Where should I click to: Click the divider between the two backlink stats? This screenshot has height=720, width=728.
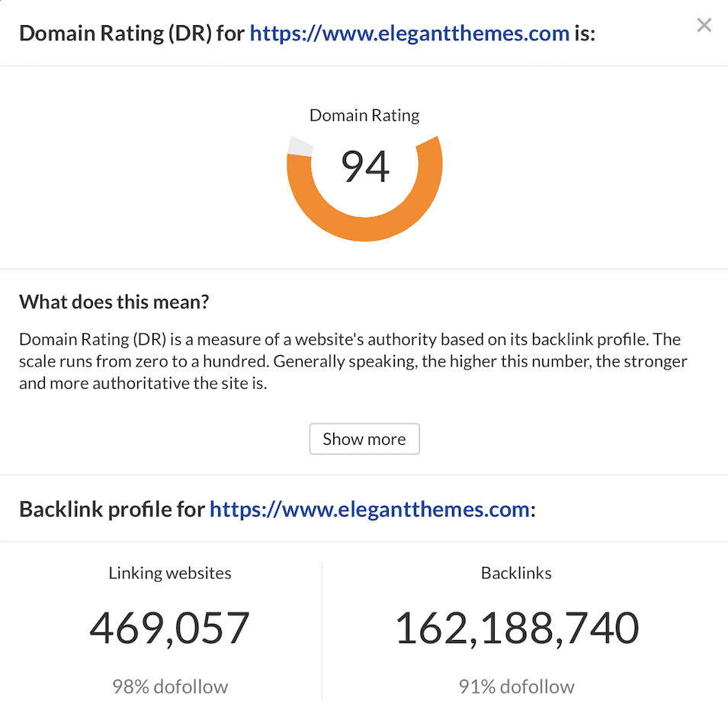click(x=322, y=631)
